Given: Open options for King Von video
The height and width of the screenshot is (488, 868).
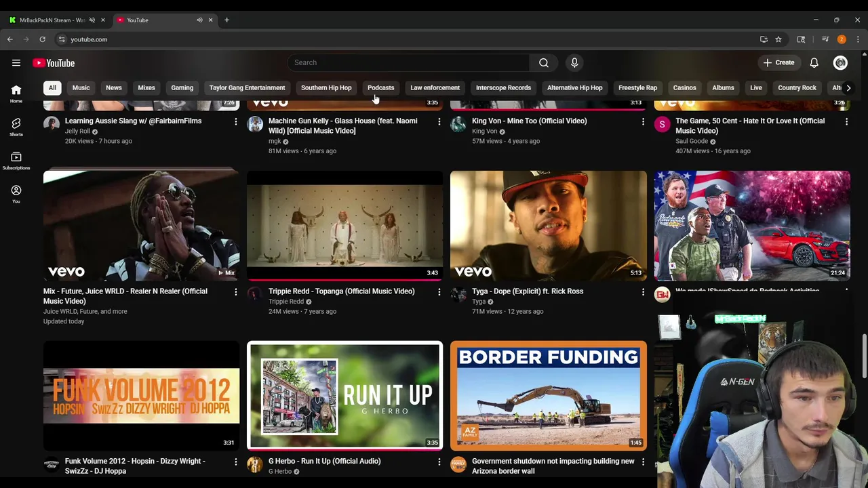Looking at the screenshot, I should point(643,121).
